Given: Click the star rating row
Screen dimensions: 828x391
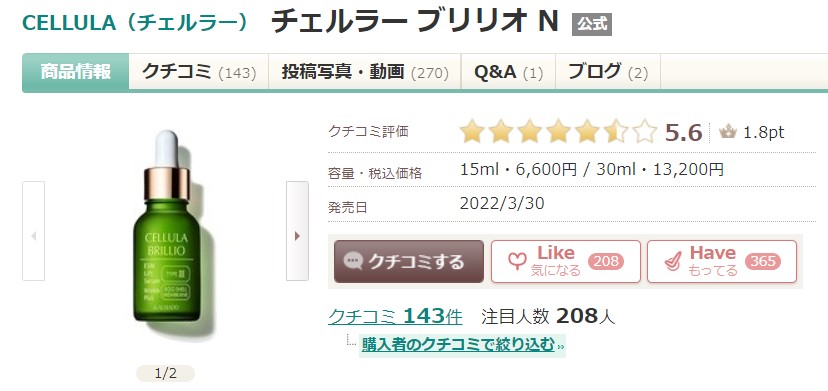Looking at the screenshot, I should coord(558,132).
